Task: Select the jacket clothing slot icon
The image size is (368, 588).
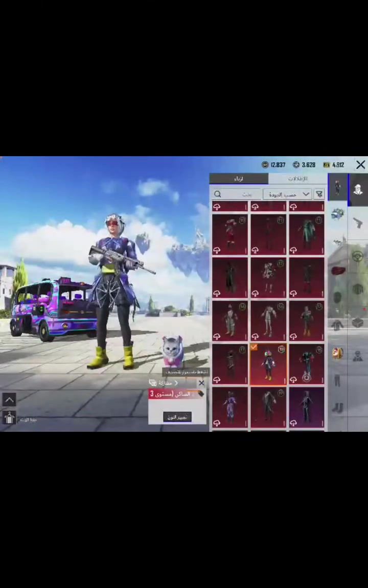Action: point(337,325)
